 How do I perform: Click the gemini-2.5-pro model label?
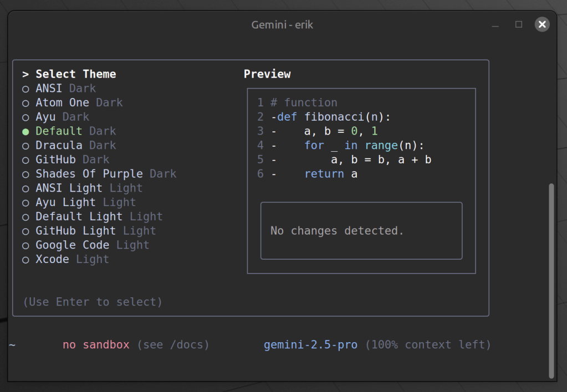tap(310, 345)
